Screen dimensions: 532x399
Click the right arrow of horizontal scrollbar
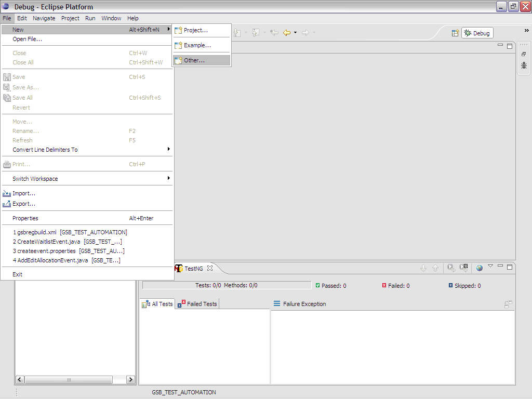coord(130,380)
